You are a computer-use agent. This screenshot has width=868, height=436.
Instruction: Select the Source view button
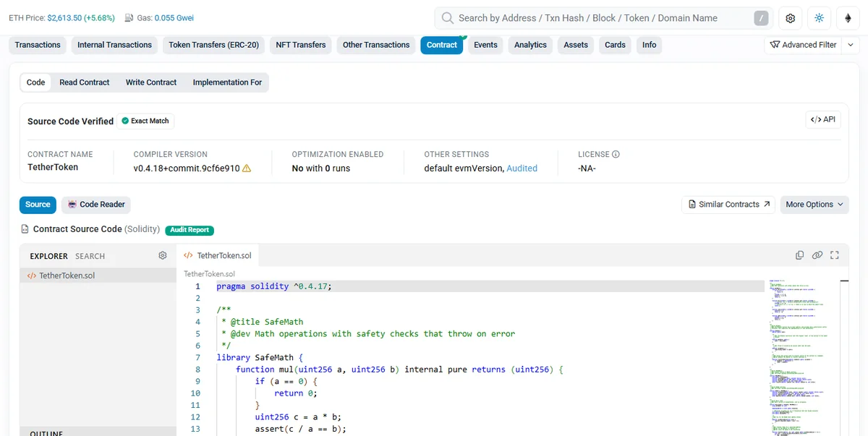click(x=38, y=205)
